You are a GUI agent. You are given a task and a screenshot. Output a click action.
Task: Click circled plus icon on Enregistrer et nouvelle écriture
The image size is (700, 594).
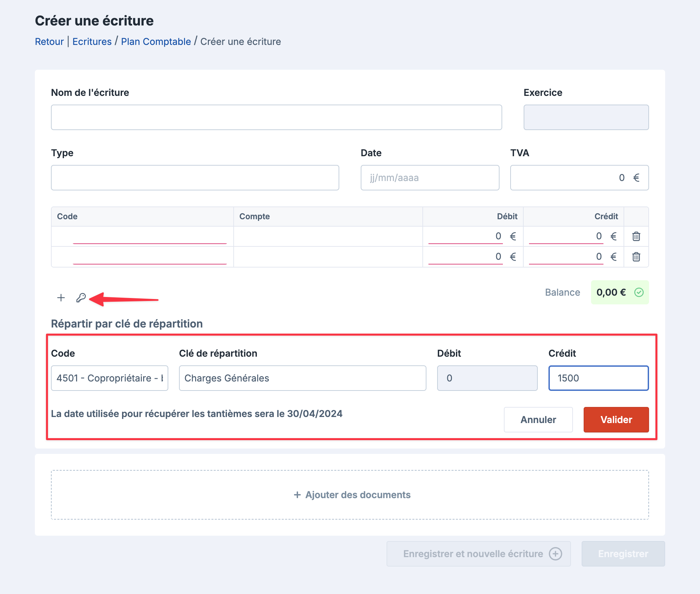point(555,554)
